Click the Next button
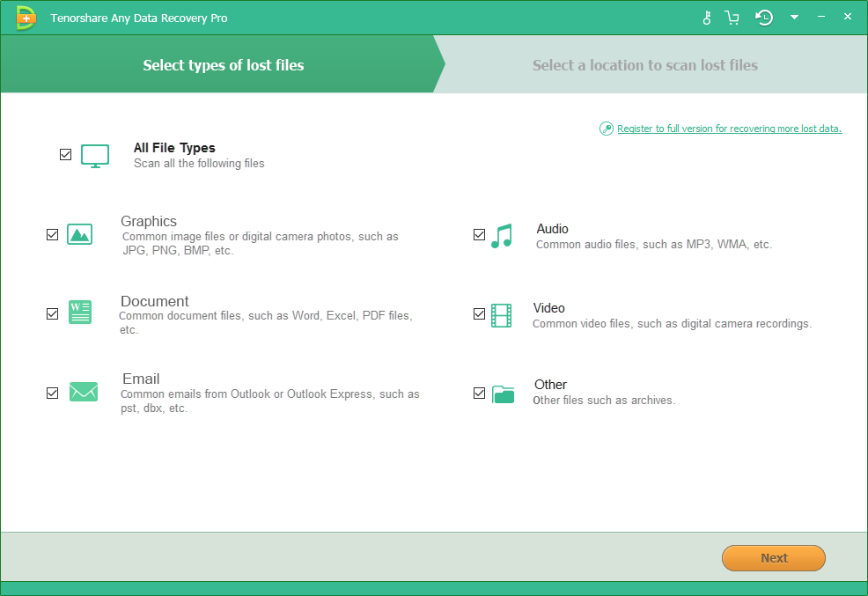 point(773,558)
